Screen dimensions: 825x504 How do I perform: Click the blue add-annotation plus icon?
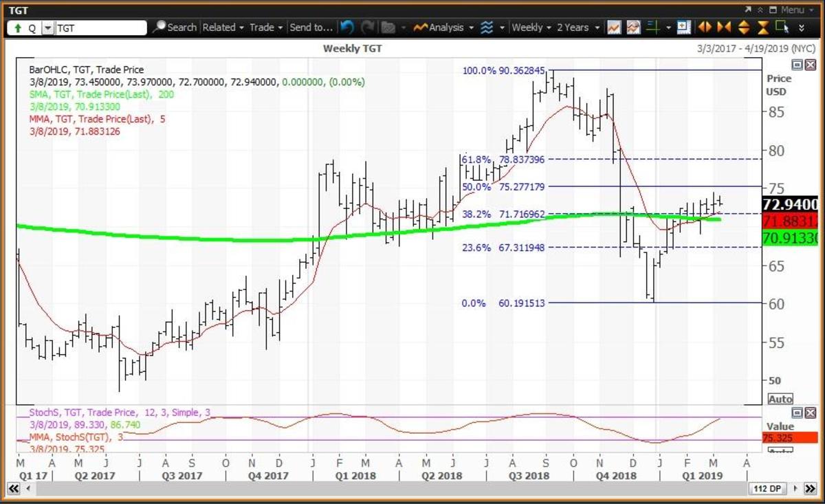pyautogui.click(x=684, y=28)
